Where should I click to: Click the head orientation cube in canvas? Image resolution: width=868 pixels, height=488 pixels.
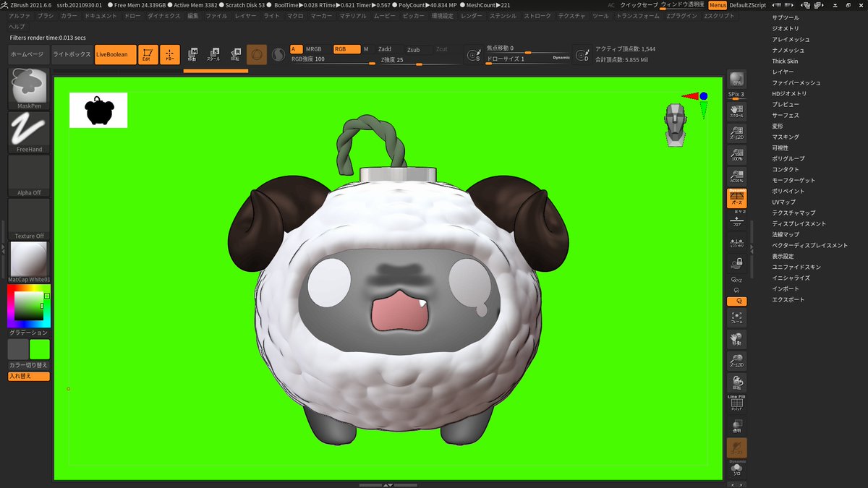click(675, 127)
